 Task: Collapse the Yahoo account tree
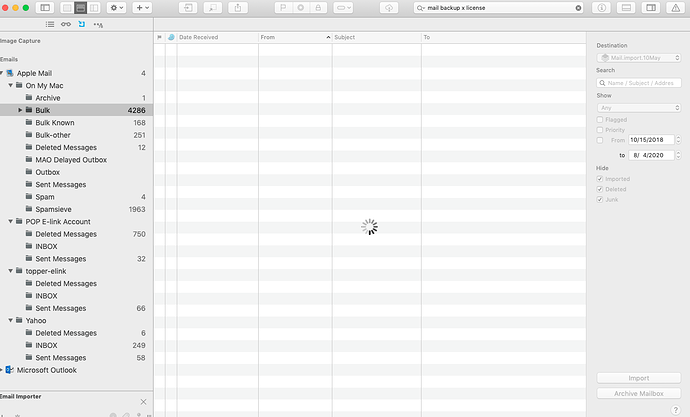tap(11, 320)
